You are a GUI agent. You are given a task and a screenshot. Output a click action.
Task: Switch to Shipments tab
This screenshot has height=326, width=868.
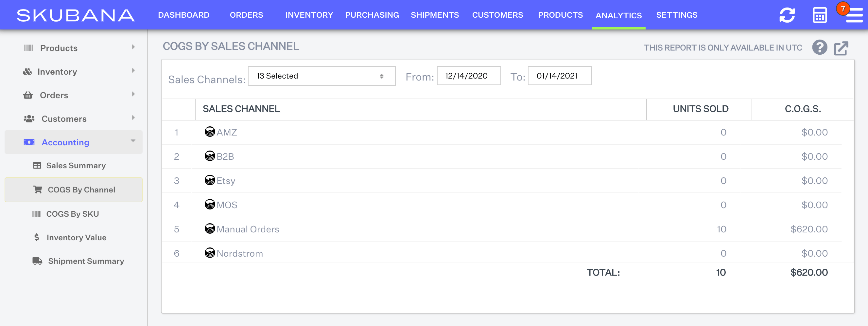[x=435, y=15]
